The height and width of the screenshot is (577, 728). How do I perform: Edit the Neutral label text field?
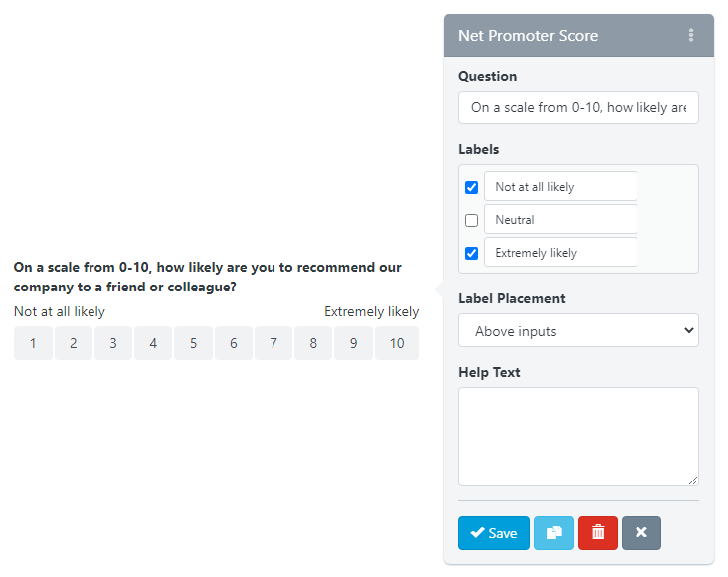[x=560, y=219]
